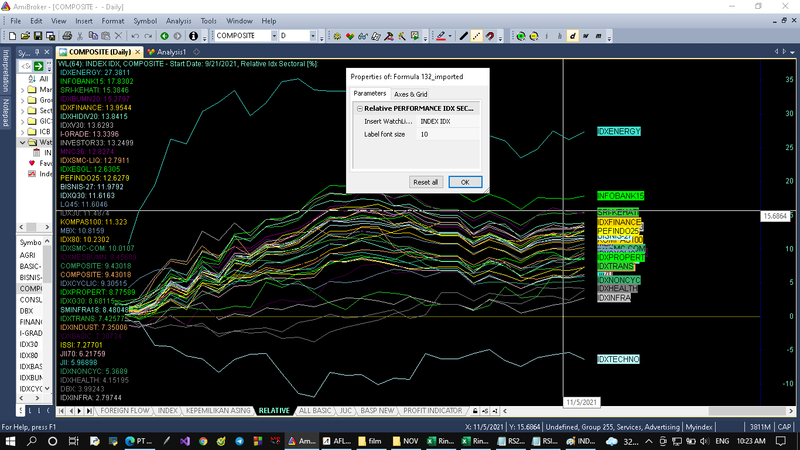Viewport: 800px width, 450px height.
Task: Select the PROFIT INDICATOR sheet tab
Action: [433, 411]
